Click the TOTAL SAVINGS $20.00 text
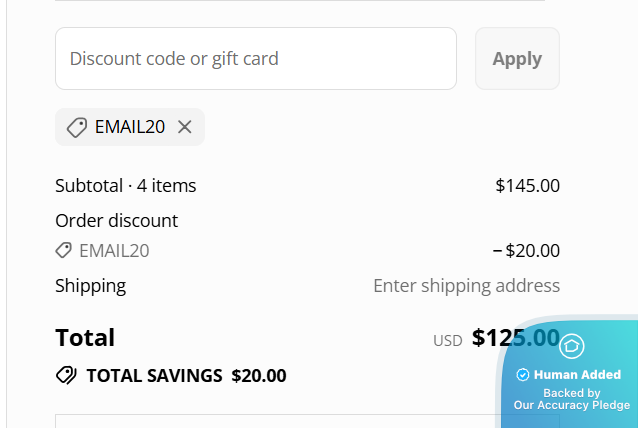Viewport: 638px width, 428px height. 186,376
